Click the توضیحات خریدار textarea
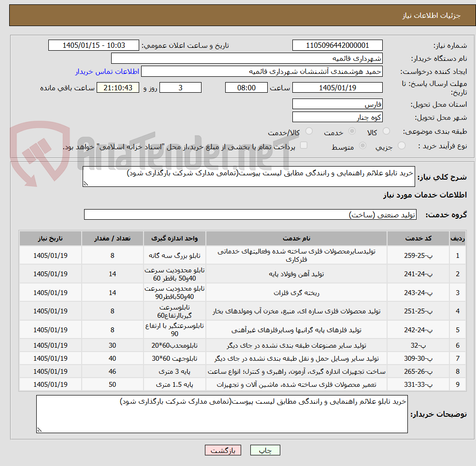The width and height of the screenshot is (476, 466). tap(222, 414)
